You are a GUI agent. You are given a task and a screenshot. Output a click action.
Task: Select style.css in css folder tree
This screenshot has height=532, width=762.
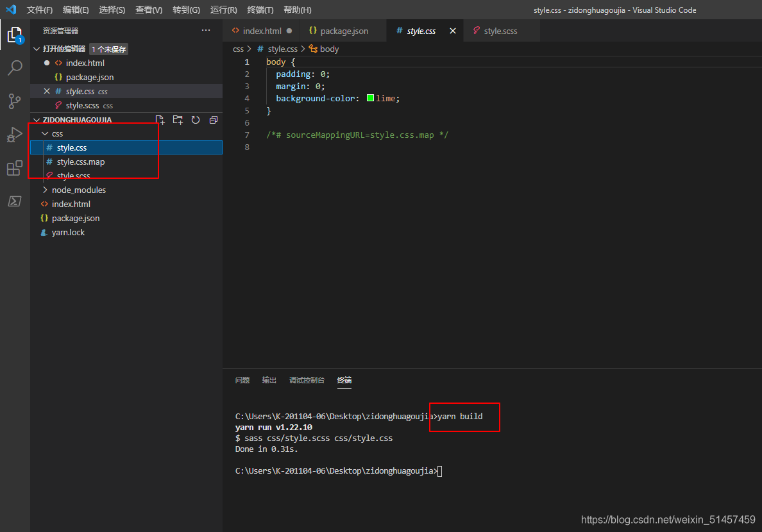(x=126, y=147)
